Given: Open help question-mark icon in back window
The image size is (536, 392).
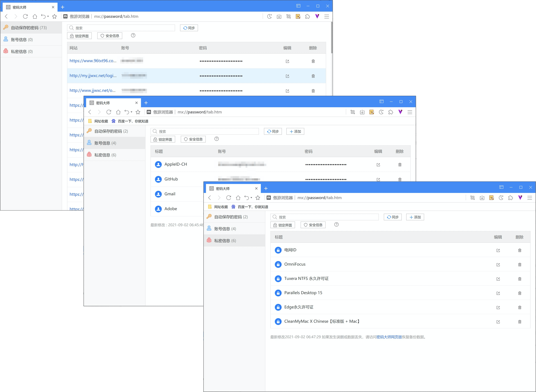Looking at the screenshot, I should pos(133,35).
